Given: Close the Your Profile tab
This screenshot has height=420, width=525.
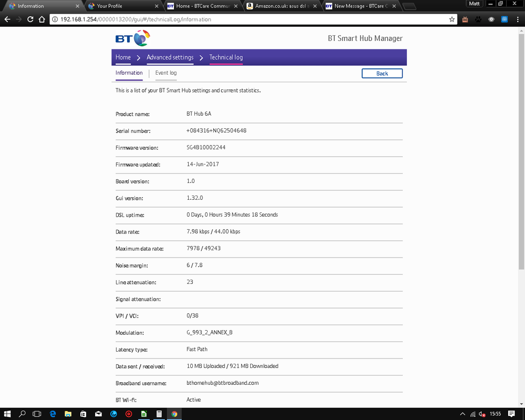Looking at the screenshot, I should coord(157,6).
